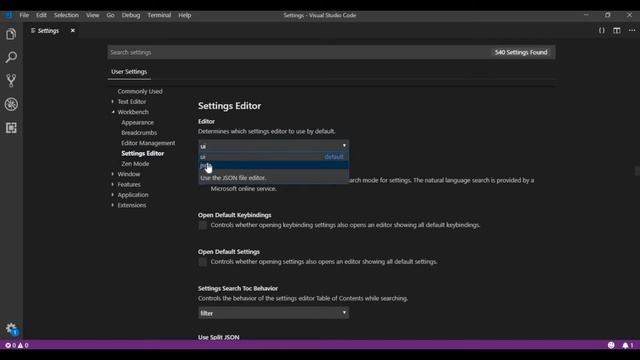Open the File menu

24,15
